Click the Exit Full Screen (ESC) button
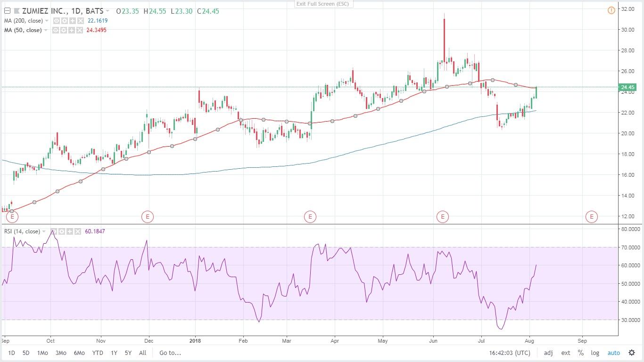Viewport: 644px width, 362px height. (x=323, y=4)
